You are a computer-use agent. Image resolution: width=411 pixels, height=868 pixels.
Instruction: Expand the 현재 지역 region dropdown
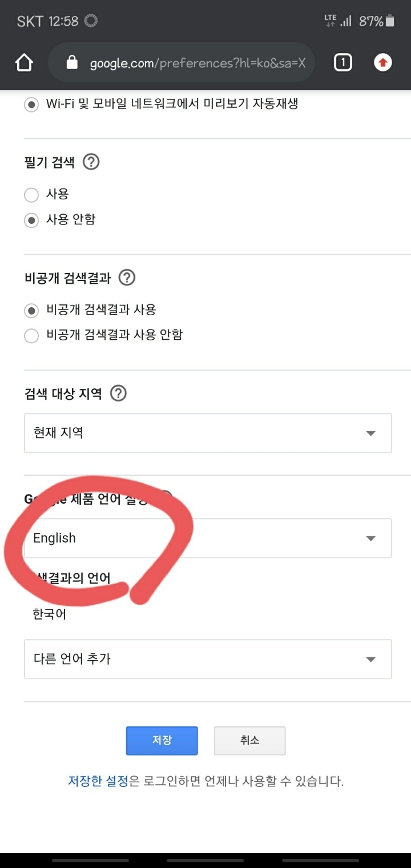(208, 433)
